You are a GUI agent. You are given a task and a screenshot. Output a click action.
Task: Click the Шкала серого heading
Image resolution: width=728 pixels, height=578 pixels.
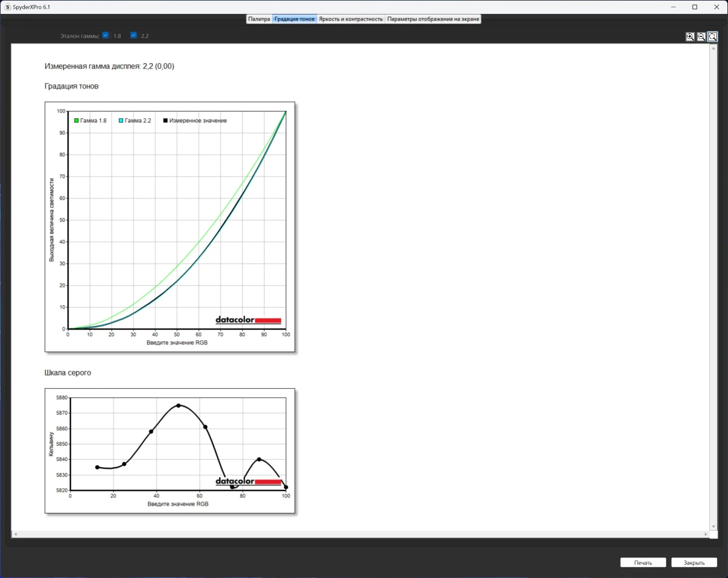(68, 372)
